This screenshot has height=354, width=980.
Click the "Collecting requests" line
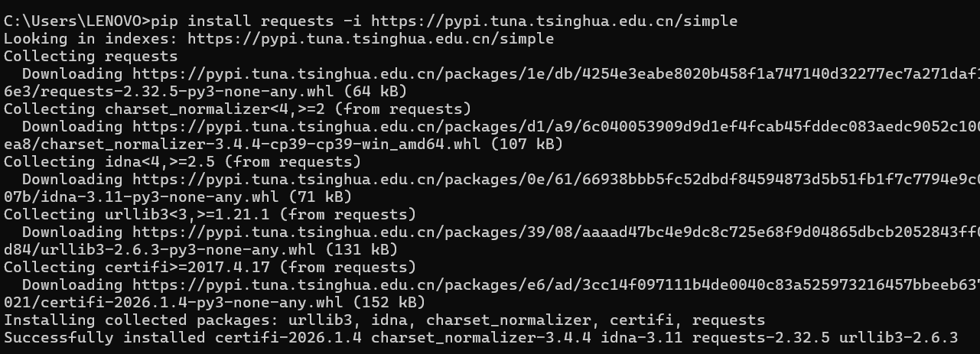[90, 56]
